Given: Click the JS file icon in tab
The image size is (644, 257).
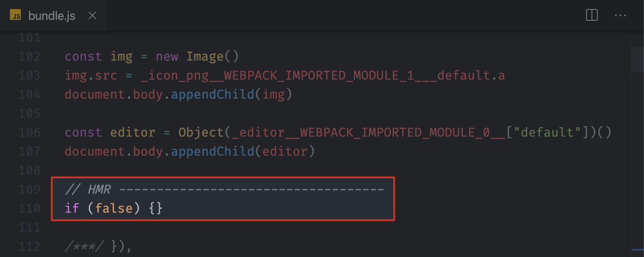Looking at the screenshot, I should pos(15,16).
